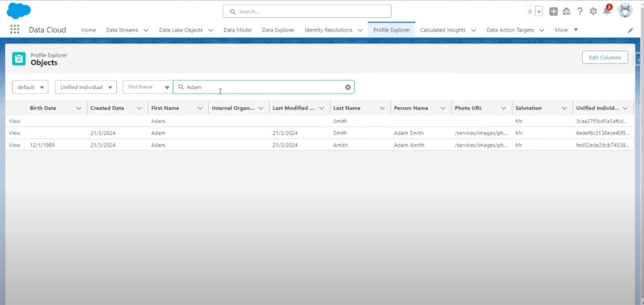Viewport: 644px width, 305px height.
Task: Click the Birth Date column header
Action: 43,108
